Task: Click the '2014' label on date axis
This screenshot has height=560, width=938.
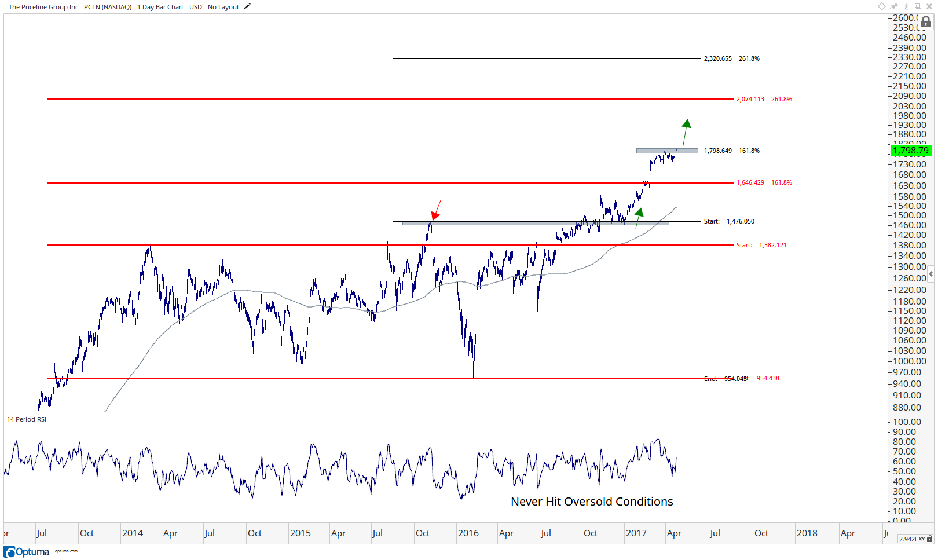Action: point(133,533)
